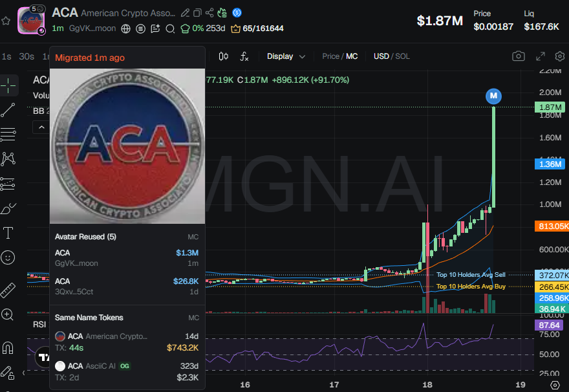Select the crosshair cursor tool
The height and width of the screenshot is (392, 569).
(x=8, y=85)
